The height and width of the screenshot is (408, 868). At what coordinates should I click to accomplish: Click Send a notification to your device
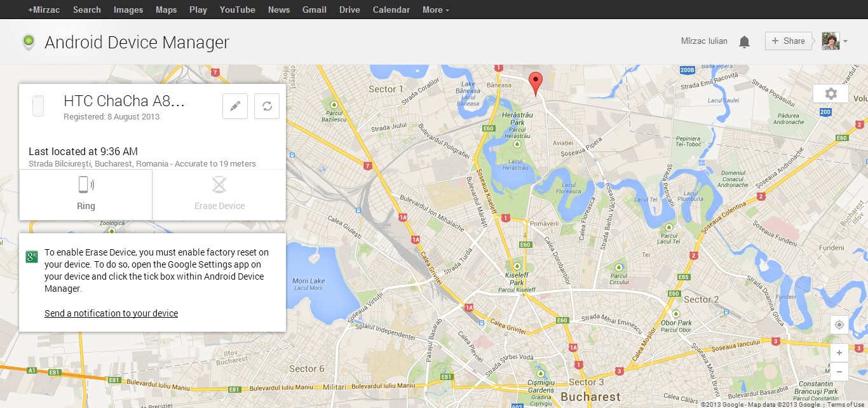111,313
